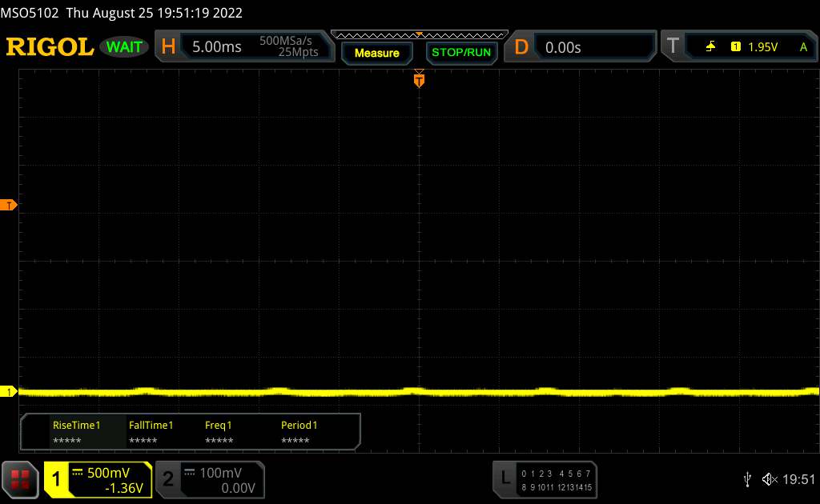Click the orange trigger level marker on left edge
820x504 pixels.
coord(10,206)
